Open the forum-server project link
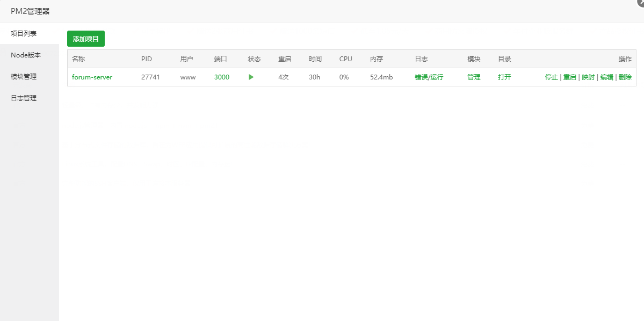 [x=92, y=77]
